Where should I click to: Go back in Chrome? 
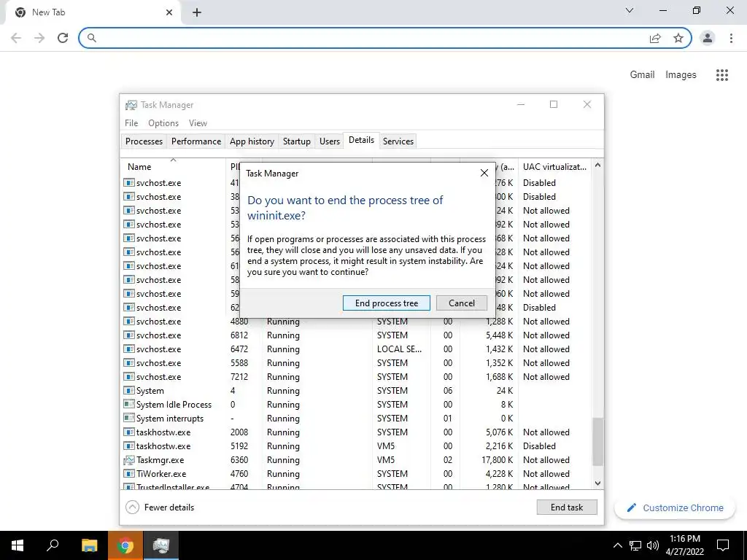[x=16, y=38]
